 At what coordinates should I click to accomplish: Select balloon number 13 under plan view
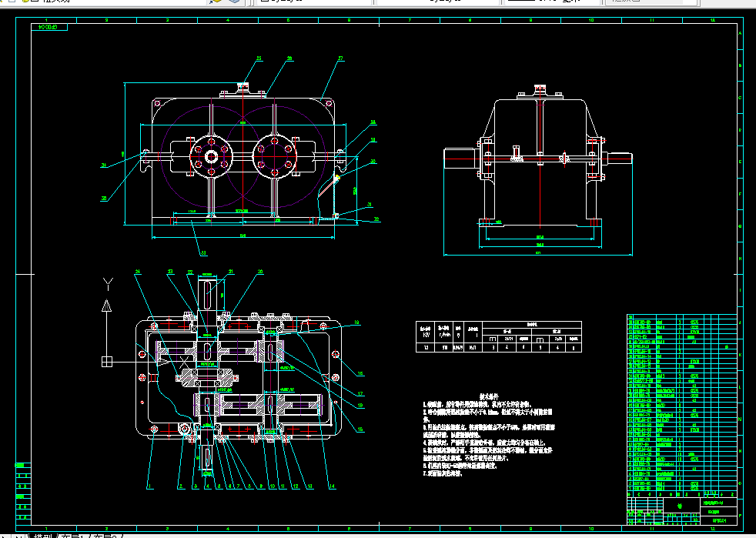[309, 486]
